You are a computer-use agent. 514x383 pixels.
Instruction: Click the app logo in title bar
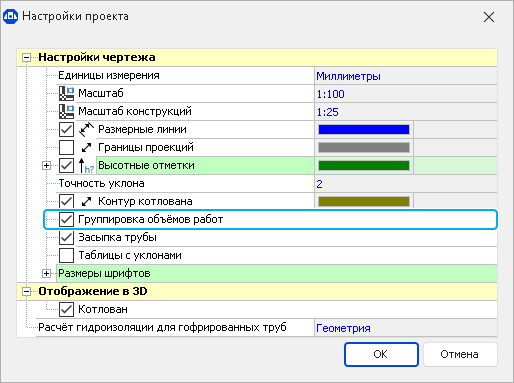click(10, 16)
